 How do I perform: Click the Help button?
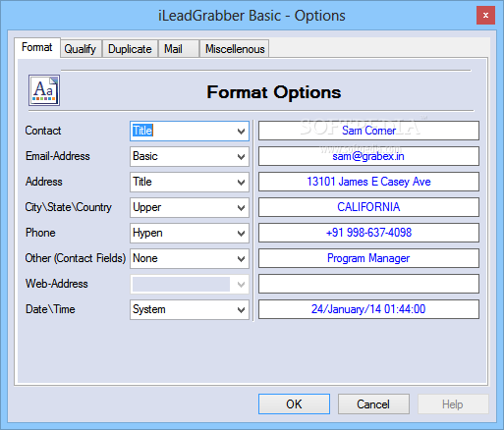(453, 403)
